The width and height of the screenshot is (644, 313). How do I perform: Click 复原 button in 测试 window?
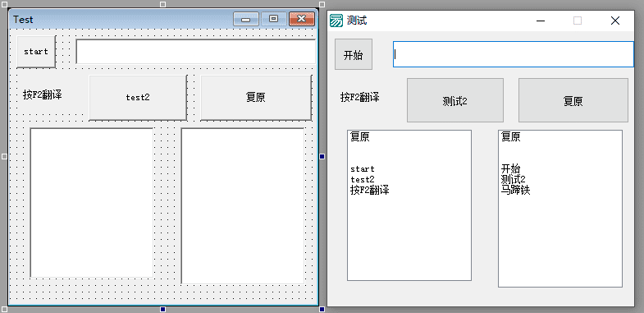[x=573, y=100]
